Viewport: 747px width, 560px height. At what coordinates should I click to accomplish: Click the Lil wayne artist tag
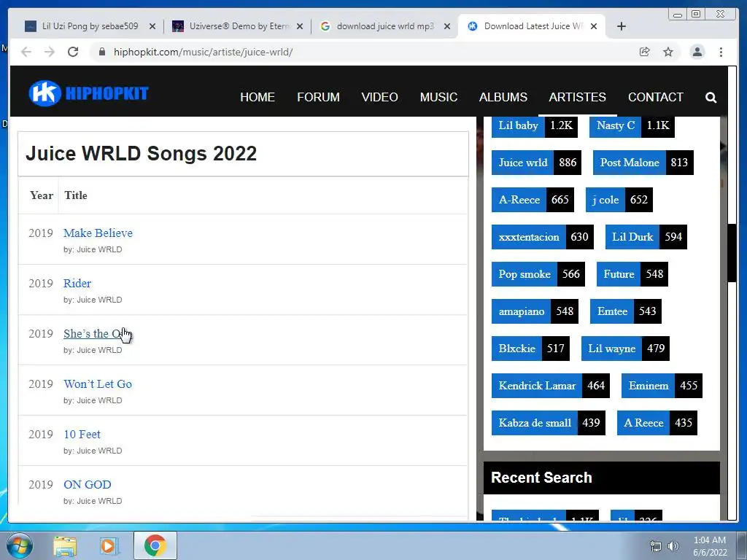click(625, 348)
